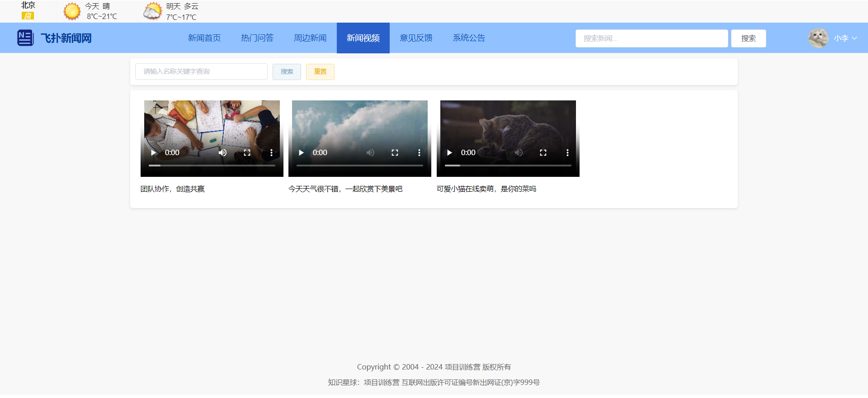Click the 可爱小猫在线卖萌，是你的菜吗 title
The height and width of the screenshot is (398, 868).
click(486, 189)
